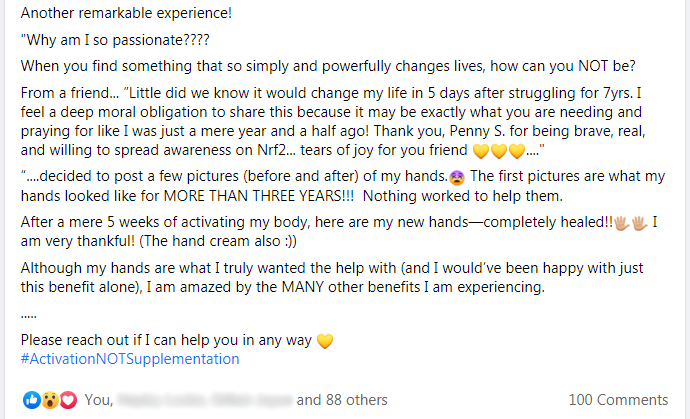Click the second raised hand emoji
This screenshot has height=419, width=690.
click(640, 223)
